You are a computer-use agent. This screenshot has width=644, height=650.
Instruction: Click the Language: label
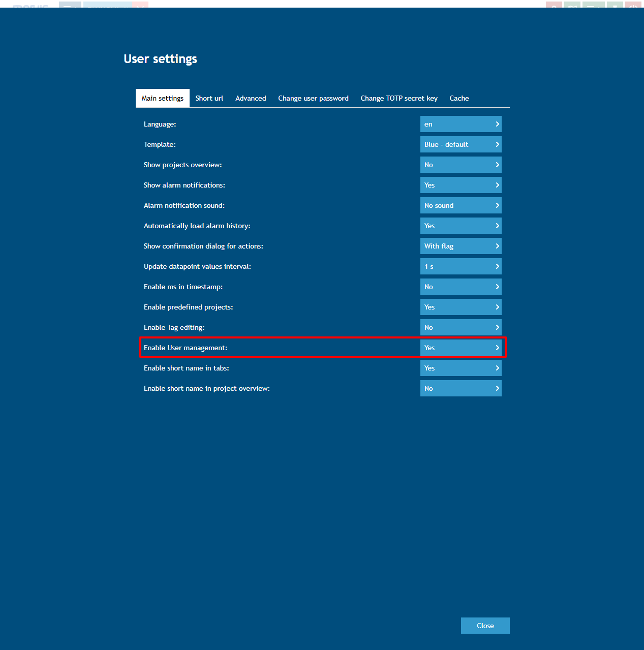click(x=160, y=124)
